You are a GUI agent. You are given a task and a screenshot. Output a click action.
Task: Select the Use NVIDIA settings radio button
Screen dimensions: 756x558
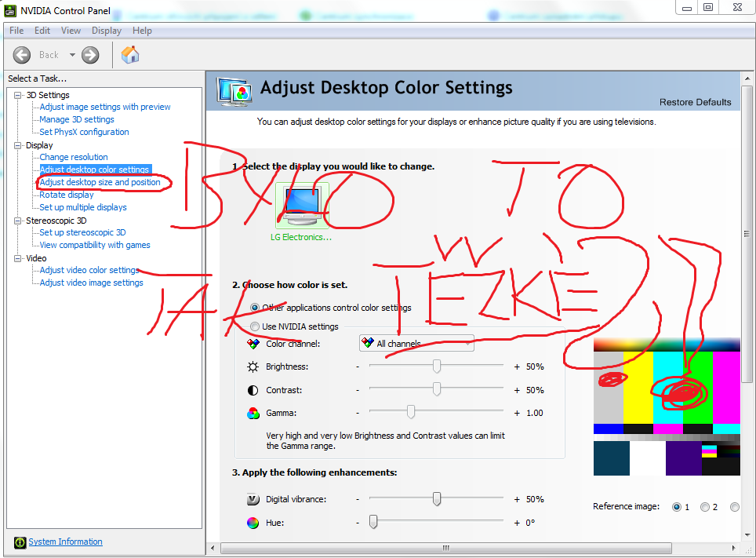[254, 326]
